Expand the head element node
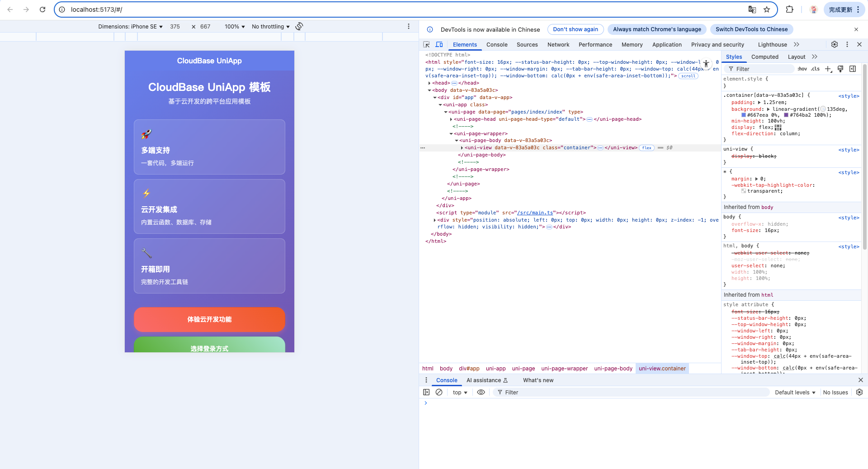868x469 pixels. [x=429, y=83]
